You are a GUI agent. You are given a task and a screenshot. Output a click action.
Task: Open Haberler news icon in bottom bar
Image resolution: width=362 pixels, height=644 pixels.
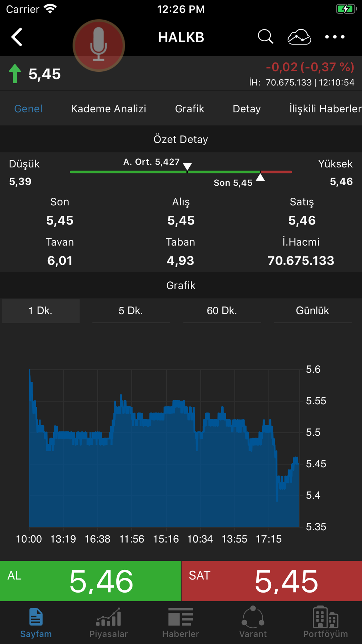[181, 617]
